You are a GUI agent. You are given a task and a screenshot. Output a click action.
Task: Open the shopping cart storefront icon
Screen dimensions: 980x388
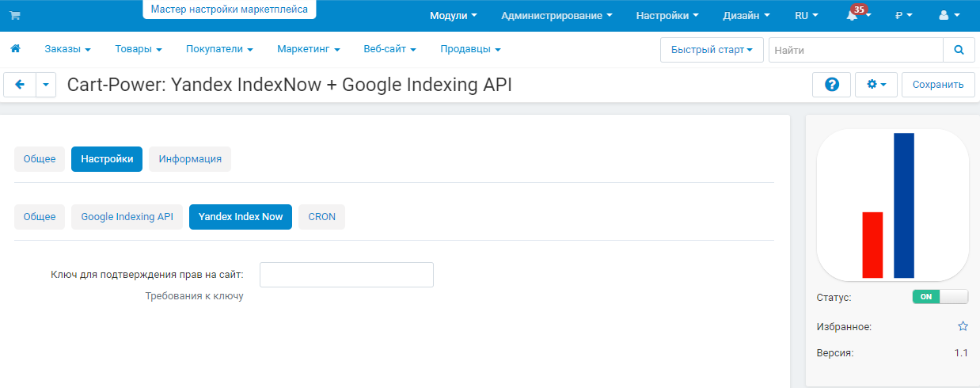pos(15,16)
